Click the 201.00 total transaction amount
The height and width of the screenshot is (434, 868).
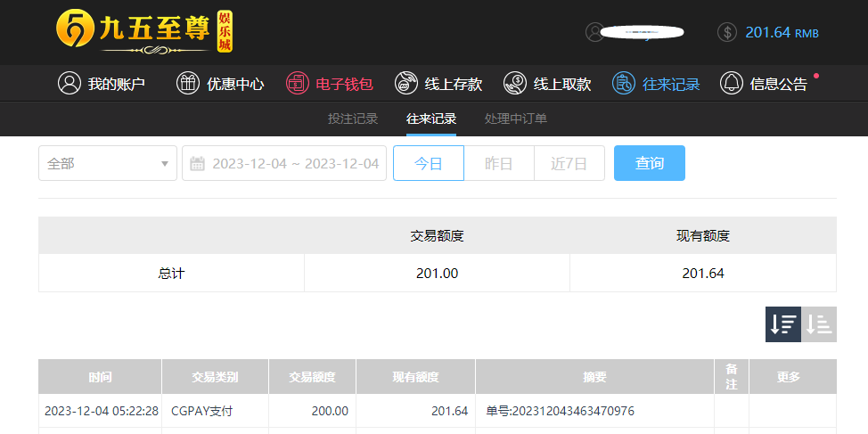pos(438,273)
